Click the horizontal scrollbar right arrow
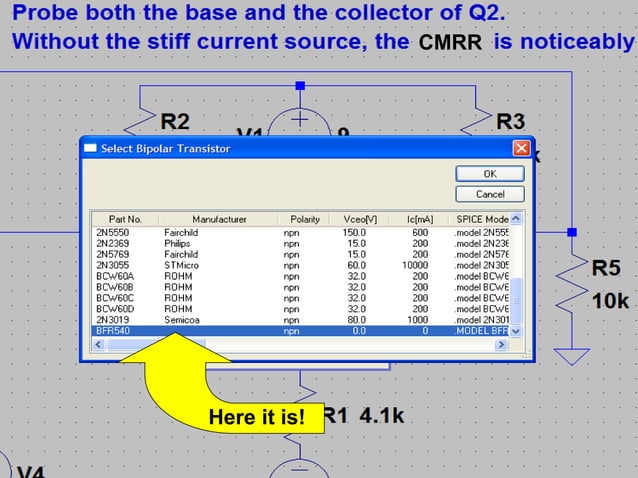The width and height of the screenshot is (638, 478). pos(501,345)
